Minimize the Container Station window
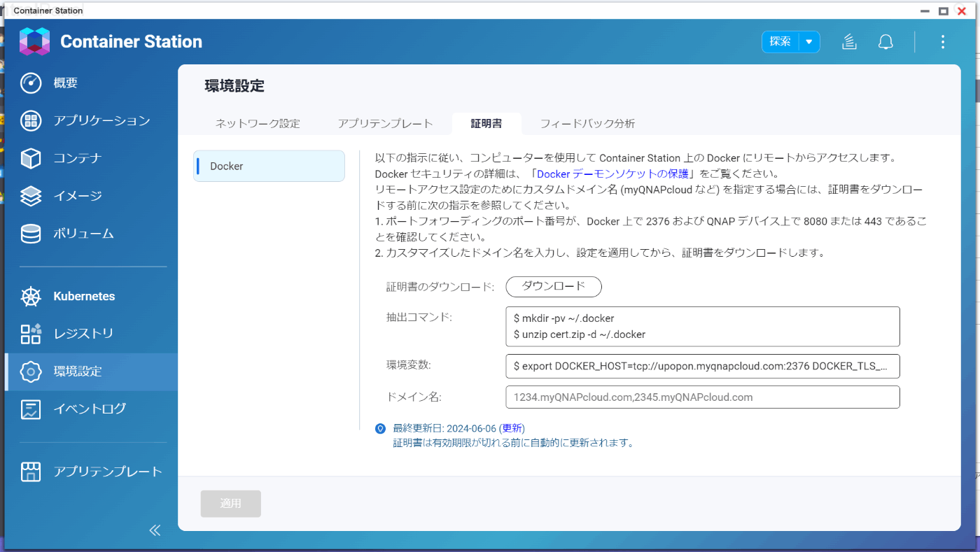980x552 pixels. 925,10
